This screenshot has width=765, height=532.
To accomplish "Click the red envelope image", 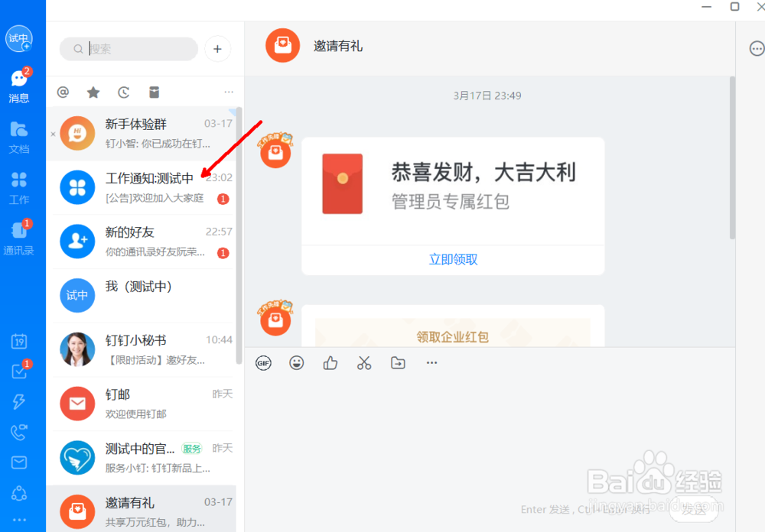I will coord(343,184).
